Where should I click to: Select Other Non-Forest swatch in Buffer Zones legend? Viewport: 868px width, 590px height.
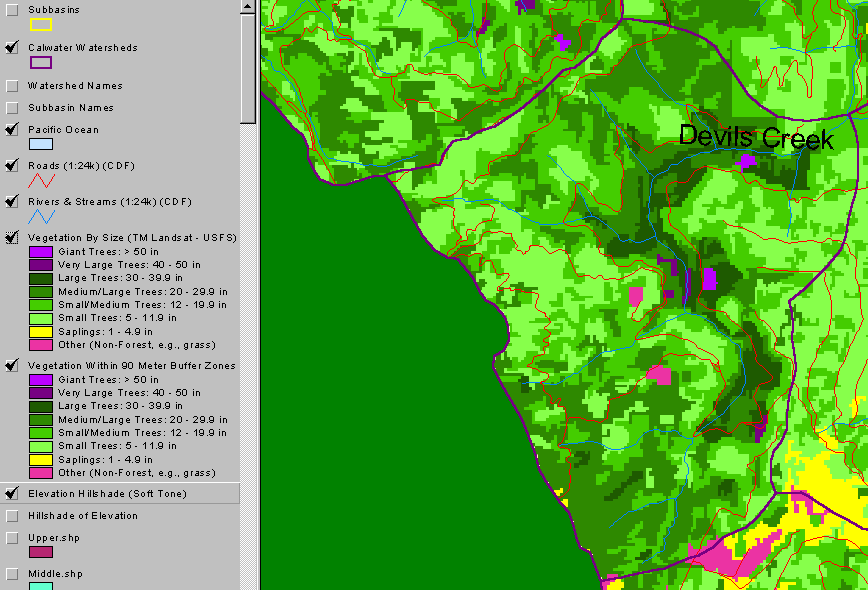[41, 473]
